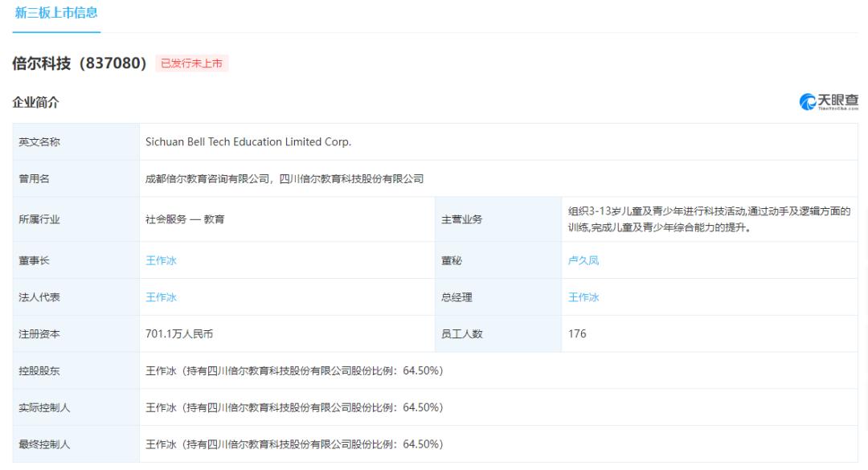
Task: Open 王作冰 link in 总经理 row
Action: point(583,297)
